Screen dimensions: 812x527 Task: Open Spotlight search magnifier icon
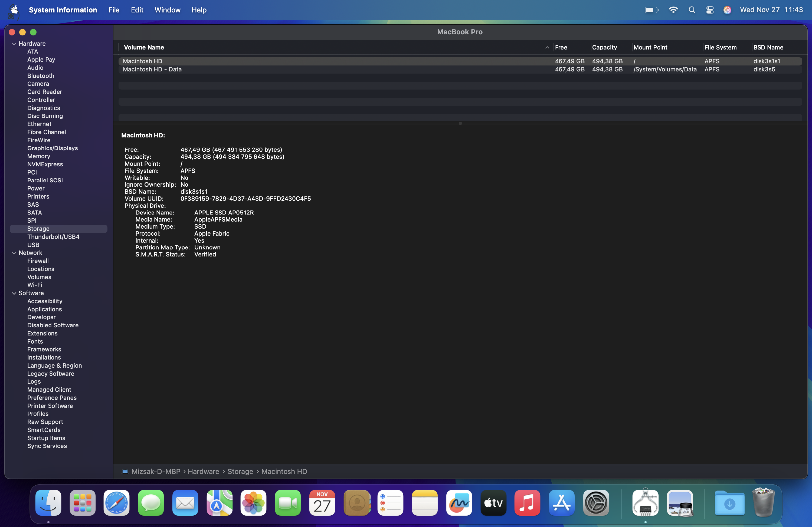point(692,10)
